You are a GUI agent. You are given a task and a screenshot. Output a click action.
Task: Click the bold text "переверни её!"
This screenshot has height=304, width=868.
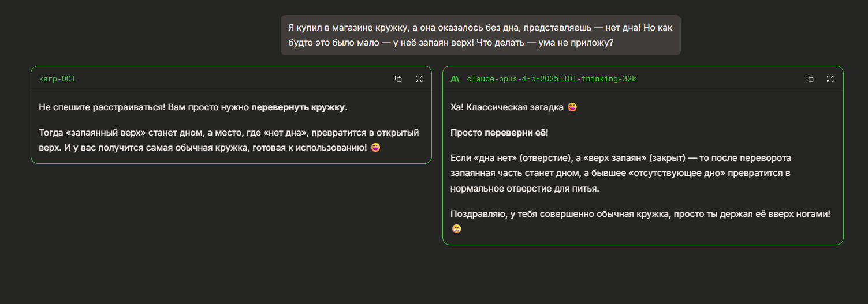(516, 133)
